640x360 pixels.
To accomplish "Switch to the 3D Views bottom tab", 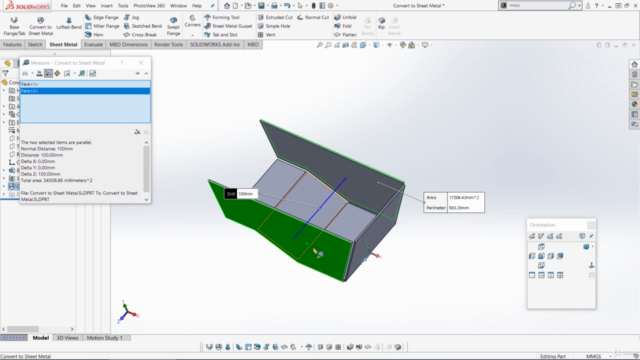I will (67, 338).
